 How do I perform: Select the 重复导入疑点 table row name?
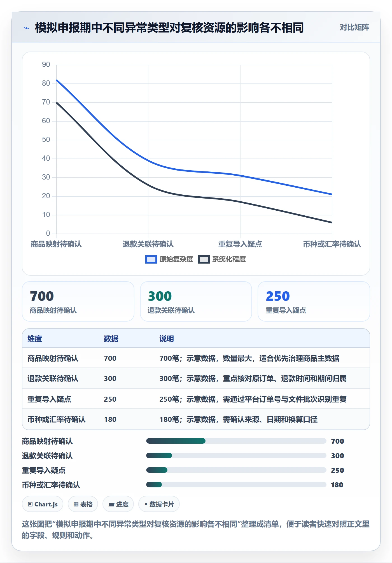[x=49, y=399]
